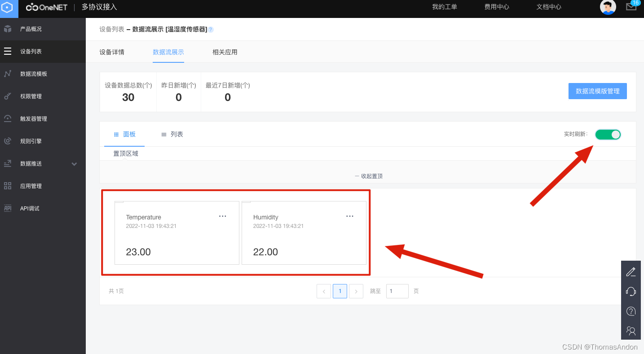Click the Humidity card title
The width and height of the screenshot is (644, 354).
click(265, 217)
